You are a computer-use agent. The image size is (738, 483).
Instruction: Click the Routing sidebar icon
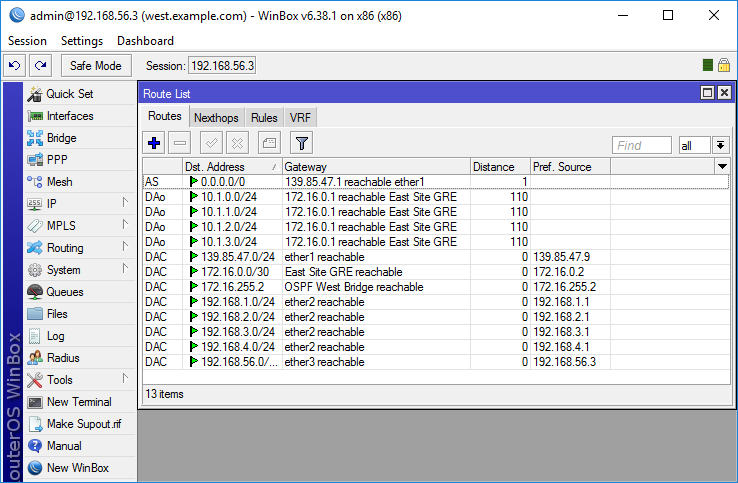pos(34,248)
